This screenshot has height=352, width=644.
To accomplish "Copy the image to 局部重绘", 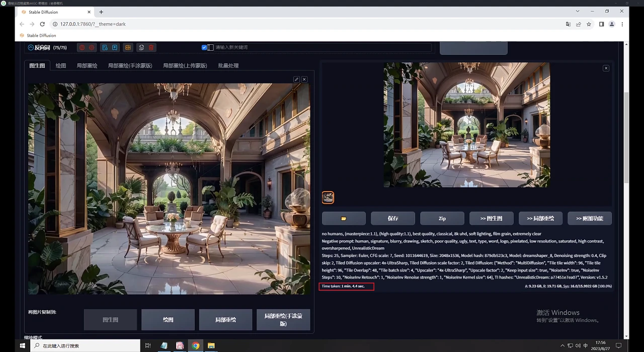I will click(x=225, y=320).
